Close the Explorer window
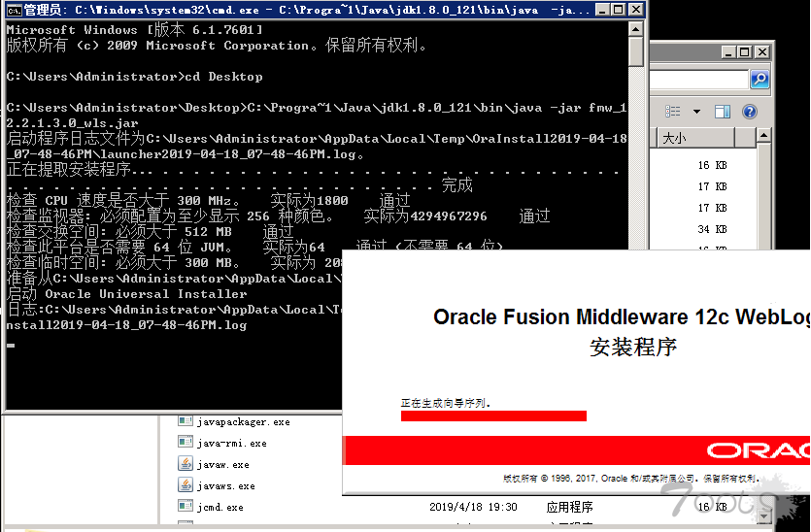The height and width of the screenshot is (532, 811). (x=761, y=52)
